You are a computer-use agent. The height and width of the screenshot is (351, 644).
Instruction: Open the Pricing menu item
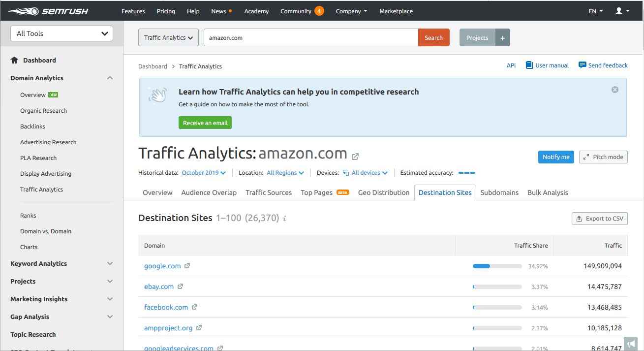(166, 11)
